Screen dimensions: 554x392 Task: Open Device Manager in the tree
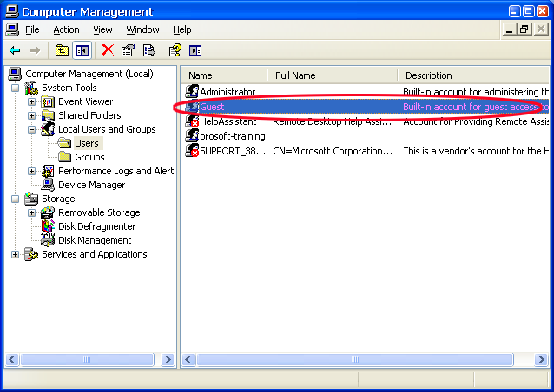click(x=91, y=185)
